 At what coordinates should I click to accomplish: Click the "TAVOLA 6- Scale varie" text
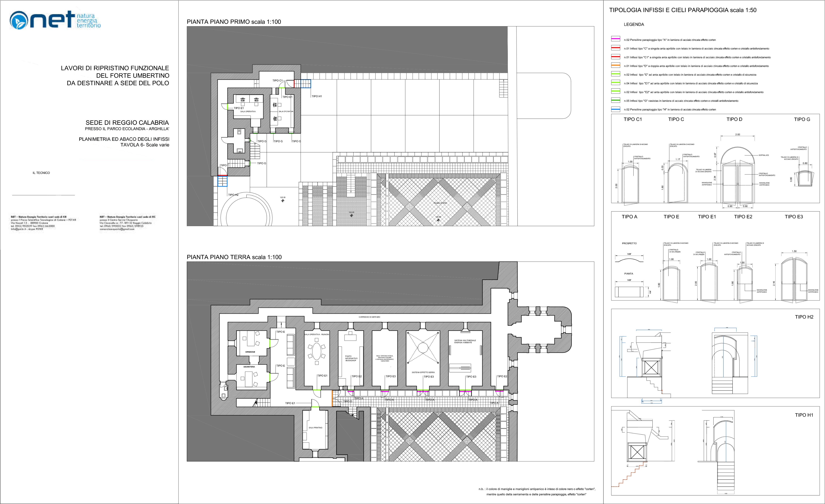pos(145,145)
